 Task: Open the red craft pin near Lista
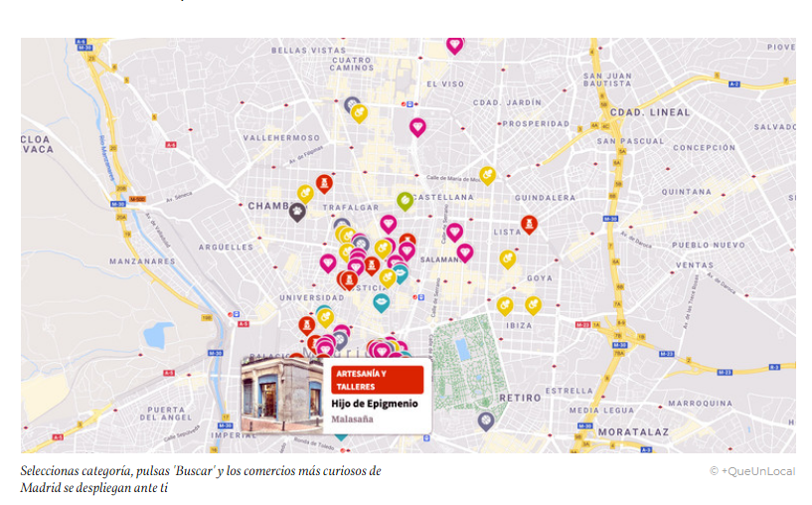point(529,225)
